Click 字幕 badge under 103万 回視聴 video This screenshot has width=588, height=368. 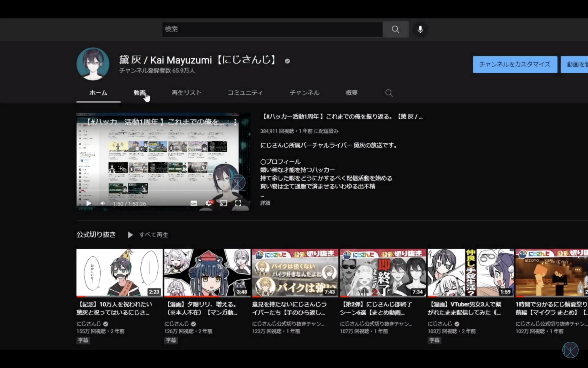(x=434, y=340)
